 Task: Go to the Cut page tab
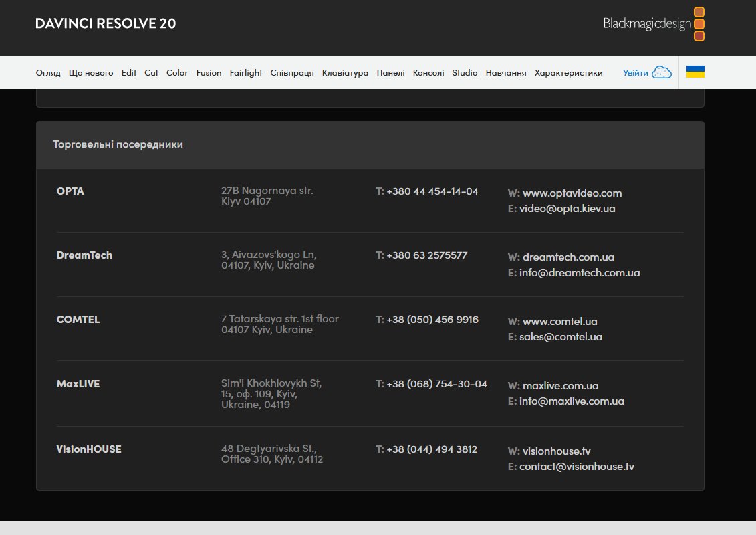point(151,72)
